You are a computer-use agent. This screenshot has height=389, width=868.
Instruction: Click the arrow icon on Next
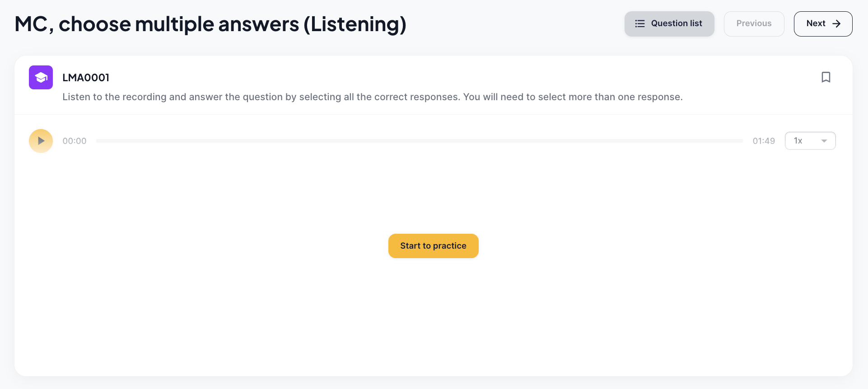coord(836,23)
